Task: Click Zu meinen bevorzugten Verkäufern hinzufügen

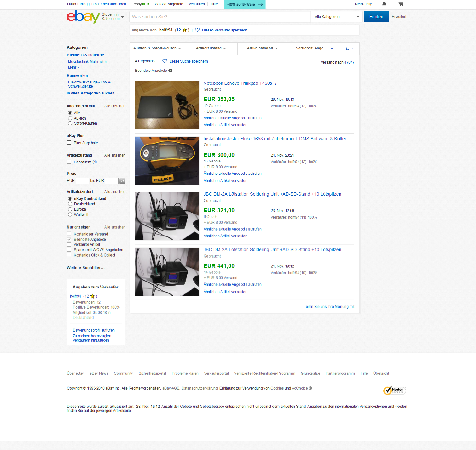Action: 92,338
